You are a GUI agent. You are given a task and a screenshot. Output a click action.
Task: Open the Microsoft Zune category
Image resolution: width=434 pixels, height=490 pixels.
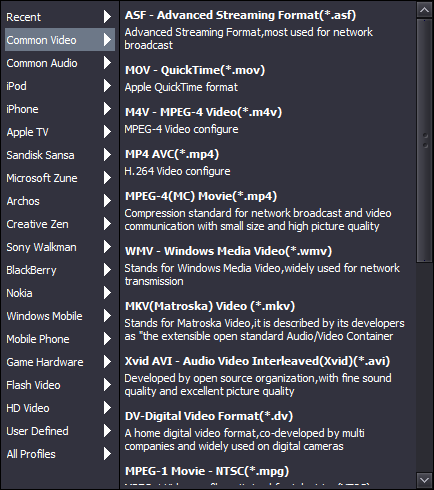click(60, 178)
